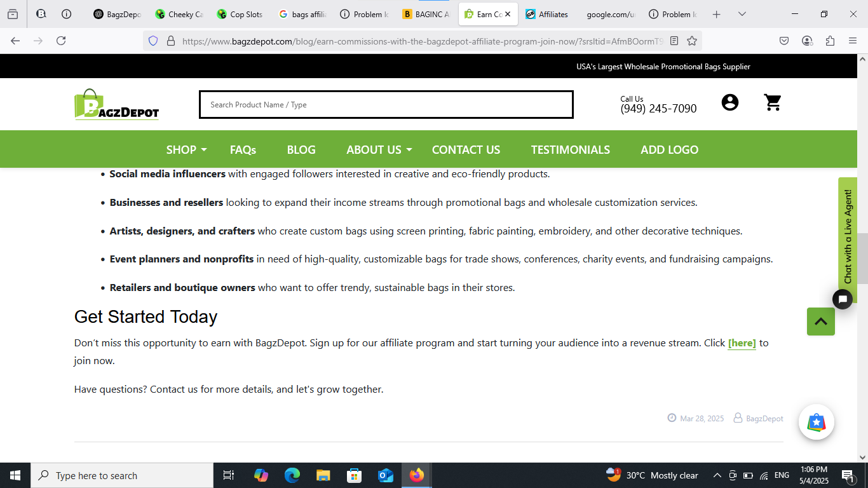Click the tracking protection shield icon

(153, 41)
